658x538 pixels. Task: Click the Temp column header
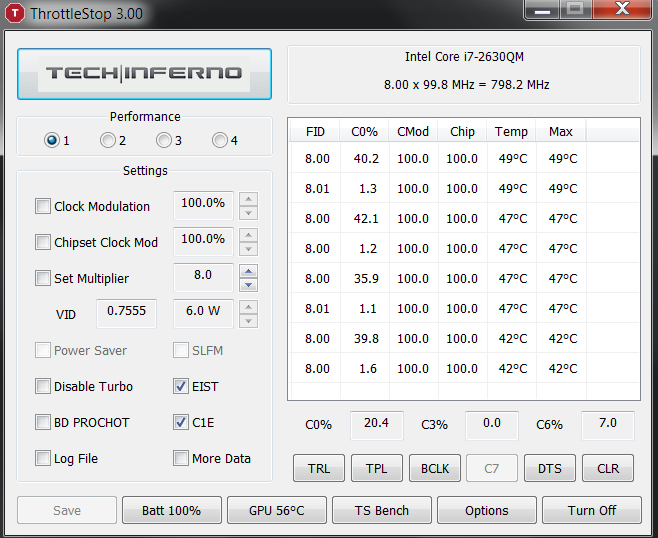pos(511,132)
